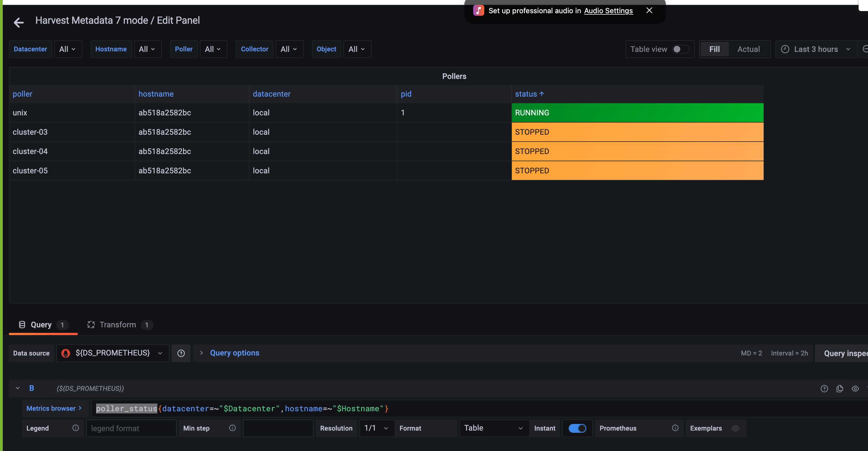Open the Format dropdown showing Table
868x451 pixels.
493,428
